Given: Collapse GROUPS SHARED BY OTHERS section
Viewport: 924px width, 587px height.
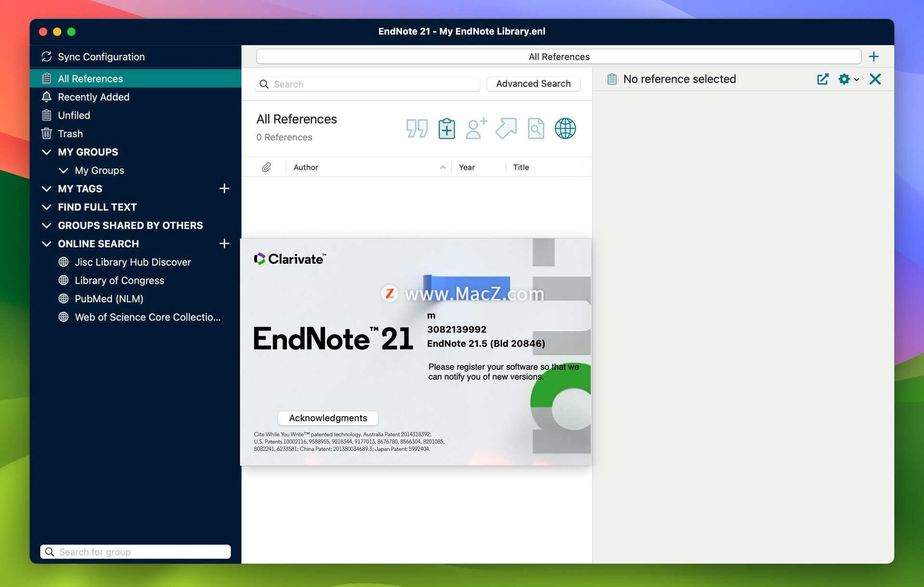Looking at the screenshot, I should click(x=47, y=225).
